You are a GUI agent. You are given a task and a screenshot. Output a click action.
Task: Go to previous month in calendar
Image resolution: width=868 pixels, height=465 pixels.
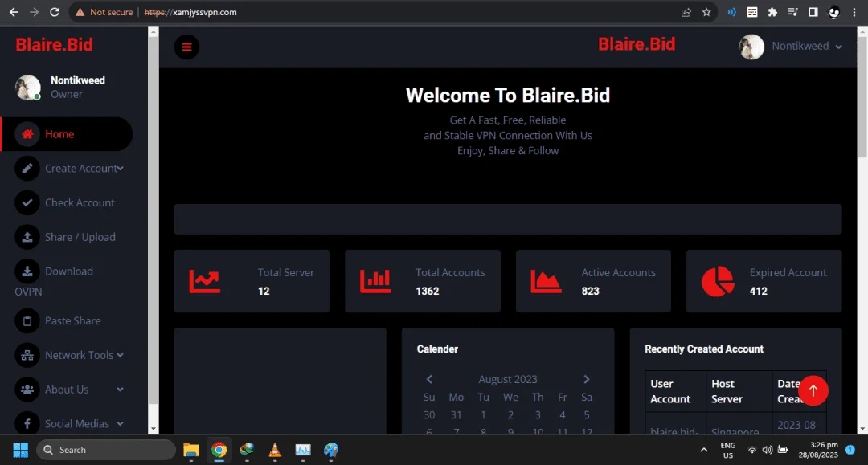coord(429,379)
